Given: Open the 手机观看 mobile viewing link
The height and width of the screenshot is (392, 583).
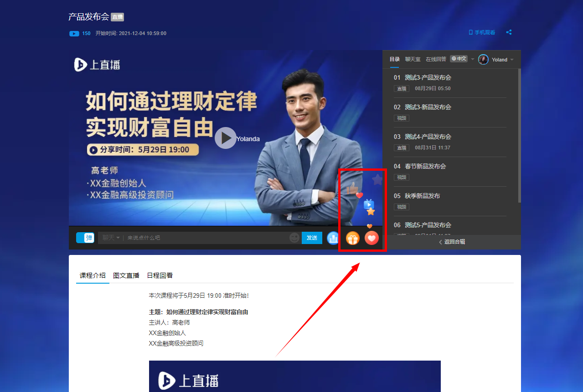Looking at the screenshot, I should click(x=482, y=33).
